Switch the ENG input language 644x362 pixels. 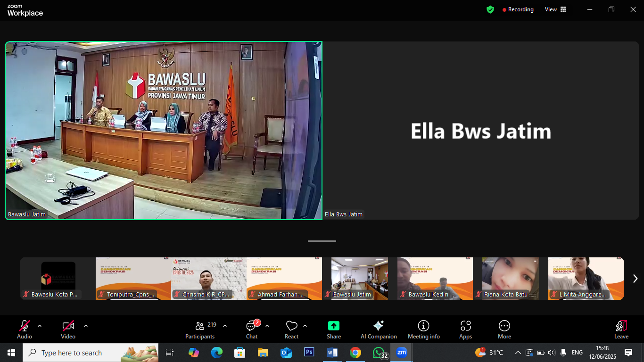577,353
